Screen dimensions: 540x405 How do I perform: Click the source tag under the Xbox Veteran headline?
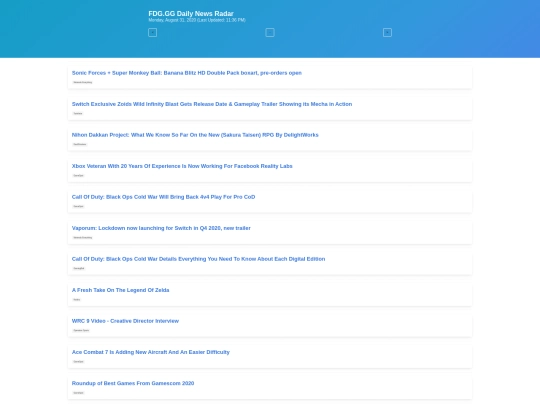click(x=78, y=175)
